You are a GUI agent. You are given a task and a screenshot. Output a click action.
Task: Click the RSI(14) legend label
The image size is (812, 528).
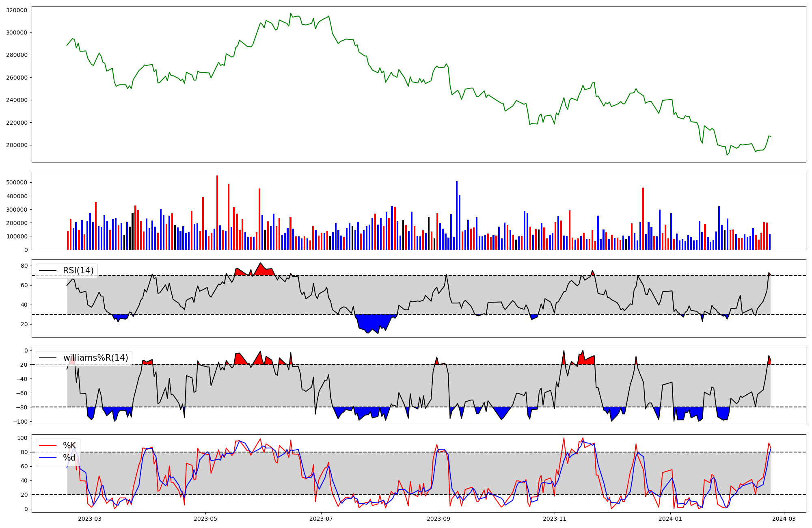(x=78, y=270)
